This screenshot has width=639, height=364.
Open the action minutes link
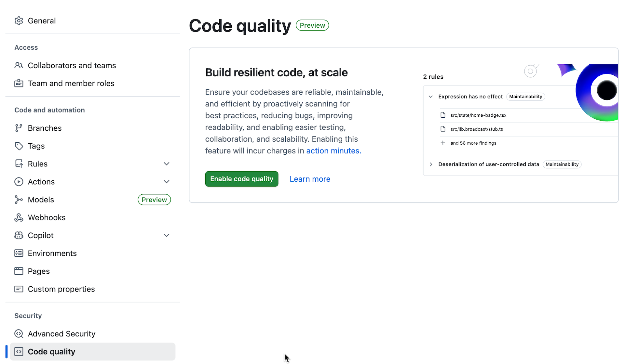click(x=333, y=151)
